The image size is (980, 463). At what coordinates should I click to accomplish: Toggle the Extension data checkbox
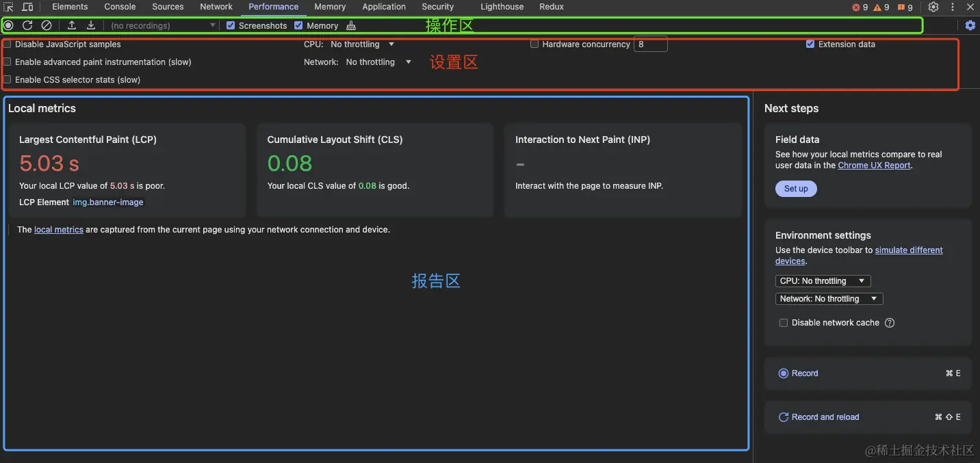coord(810,44)
